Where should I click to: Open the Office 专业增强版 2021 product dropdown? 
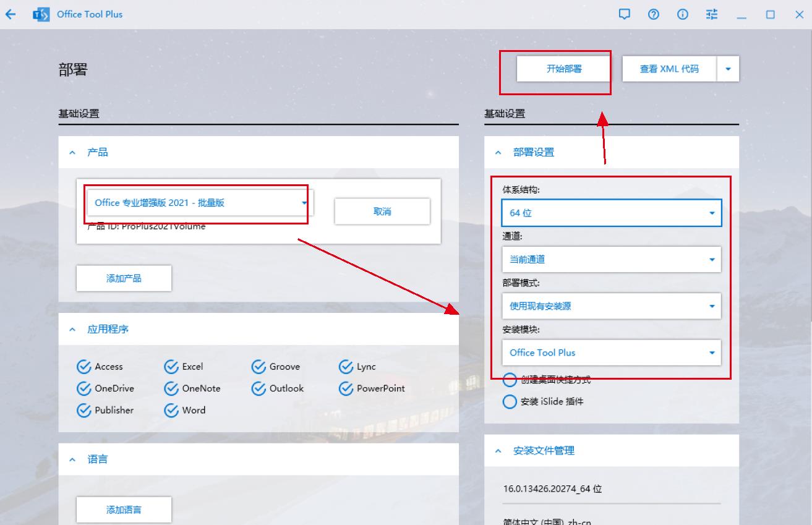click(x=200, y=203)
